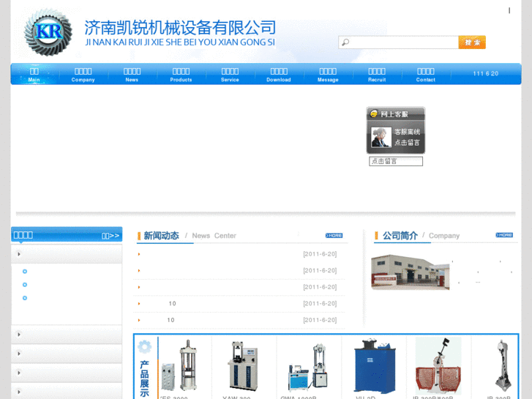Screen dimensions: 532x399
Task: Open the Contact navigation item
Action: pos(426,75)
